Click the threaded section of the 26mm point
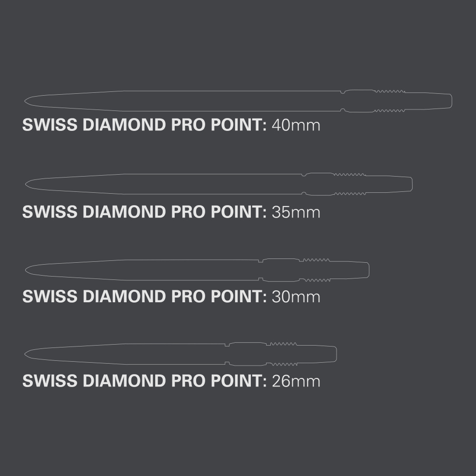Viewport: 476px width, 476px height. point(283,354)
